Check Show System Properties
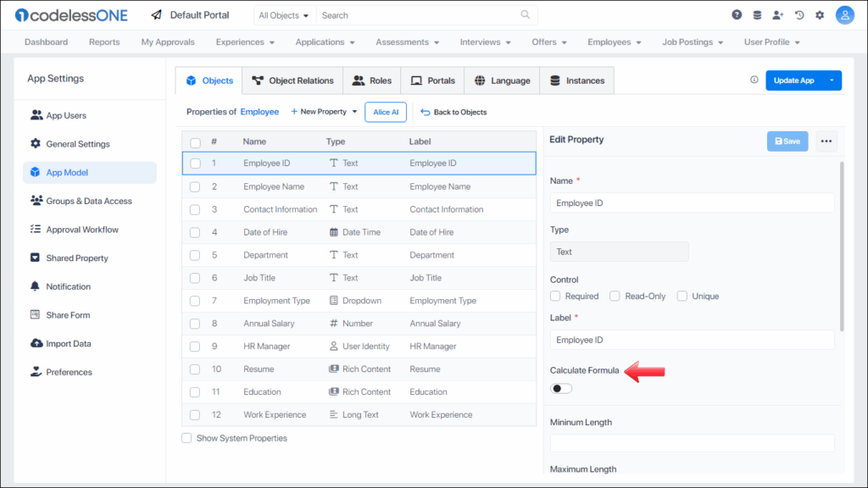 coord(186,438)
